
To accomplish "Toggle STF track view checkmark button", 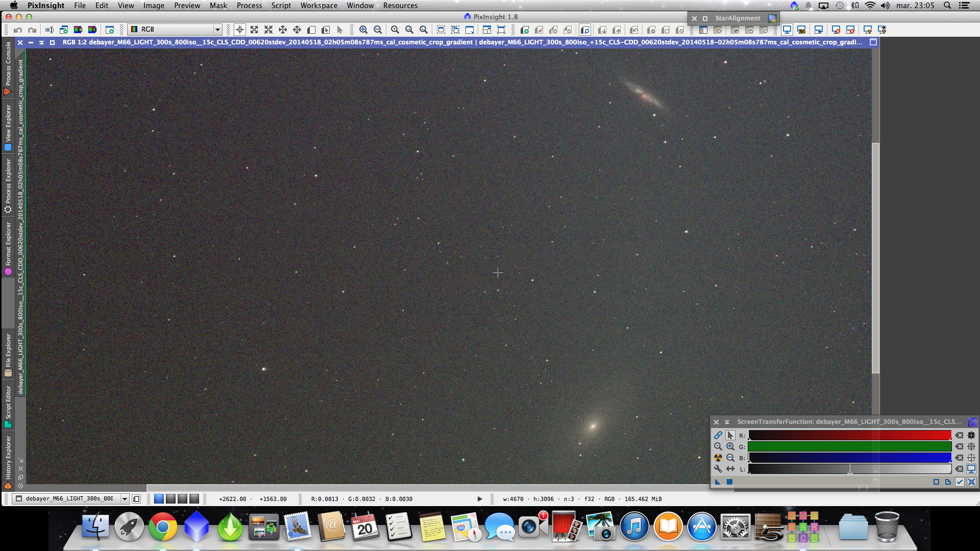I will pos(960,482).
